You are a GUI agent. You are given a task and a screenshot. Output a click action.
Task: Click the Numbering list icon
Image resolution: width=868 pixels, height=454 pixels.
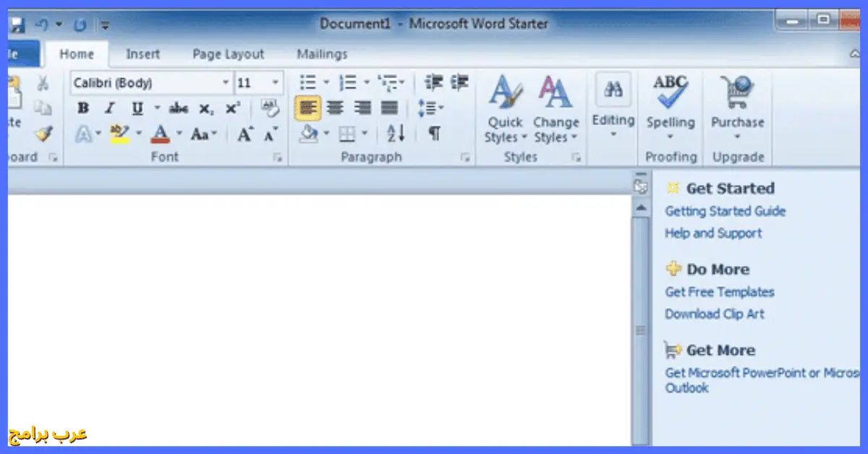tap(348, 82)
